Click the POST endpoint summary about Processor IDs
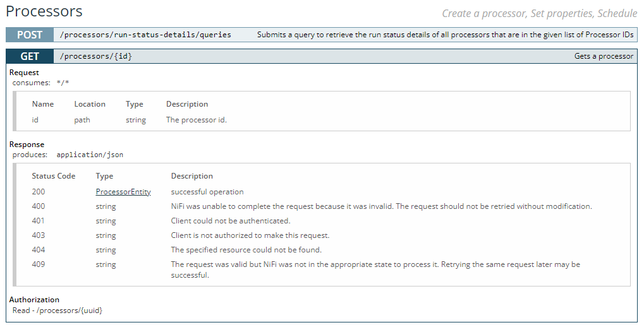This screenshot has height=325, width=644. point(445,35)
